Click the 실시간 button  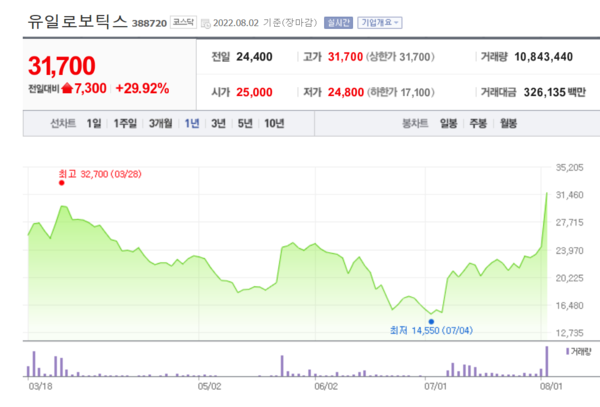[x=338, y=23]
